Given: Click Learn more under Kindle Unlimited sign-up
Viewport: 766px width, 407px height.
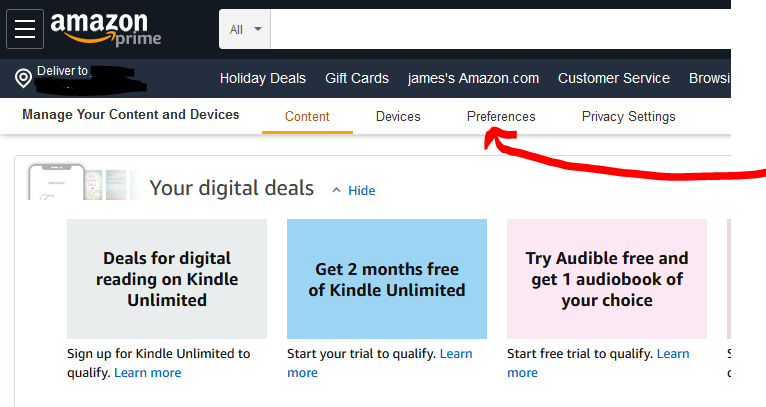Looking at the screenshot, I should coord(148,373).
